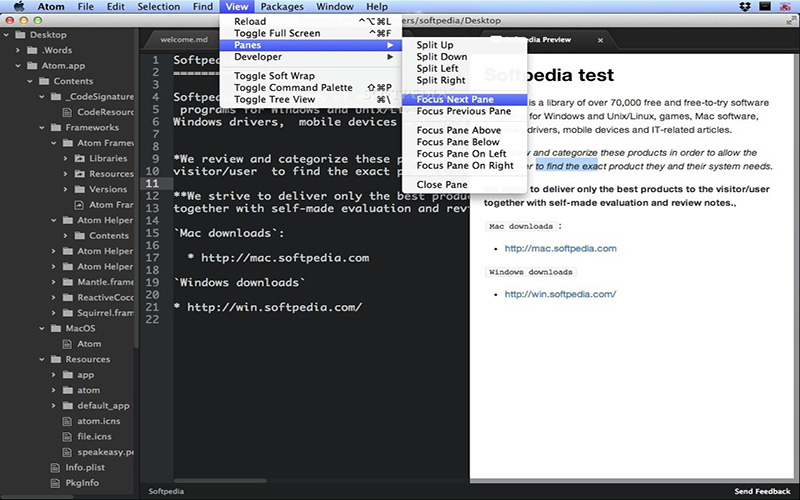Expand the .Words folder
This screenshot has width=800, height=500.
(x=18, y=50)
